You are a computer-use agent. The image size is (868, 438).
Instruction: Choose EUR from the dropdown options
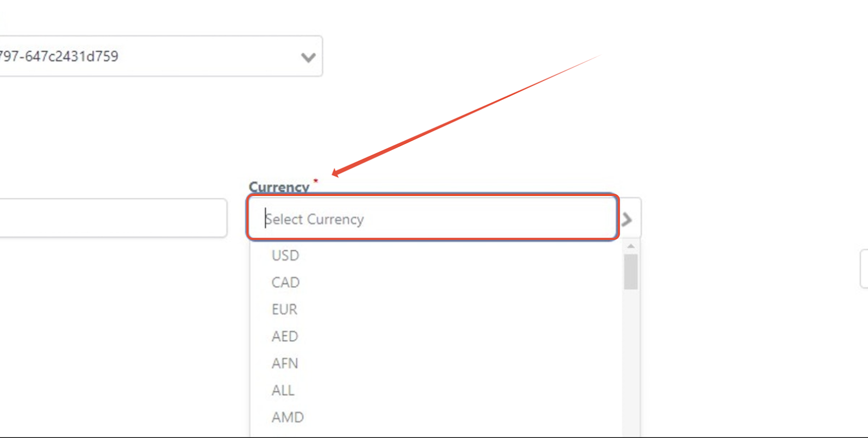(284, 309)
